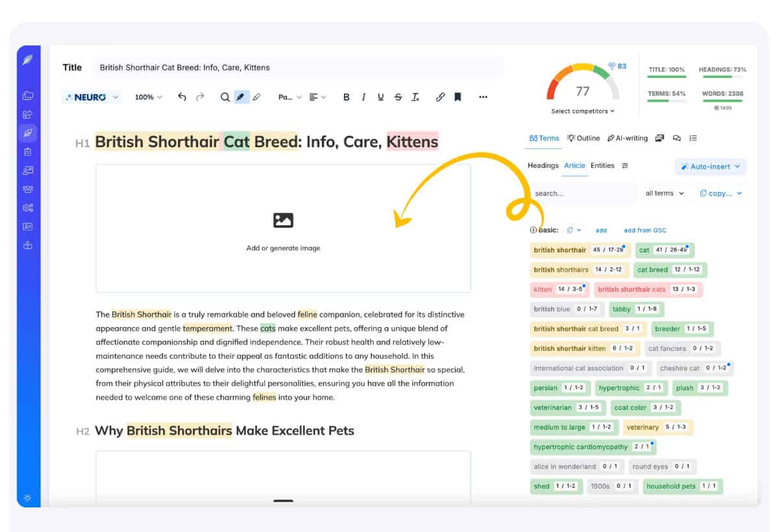The width and height of the screenshot is (779, 532).
Task: Open the 100% zoom dropdown
Action: point(149,97)
